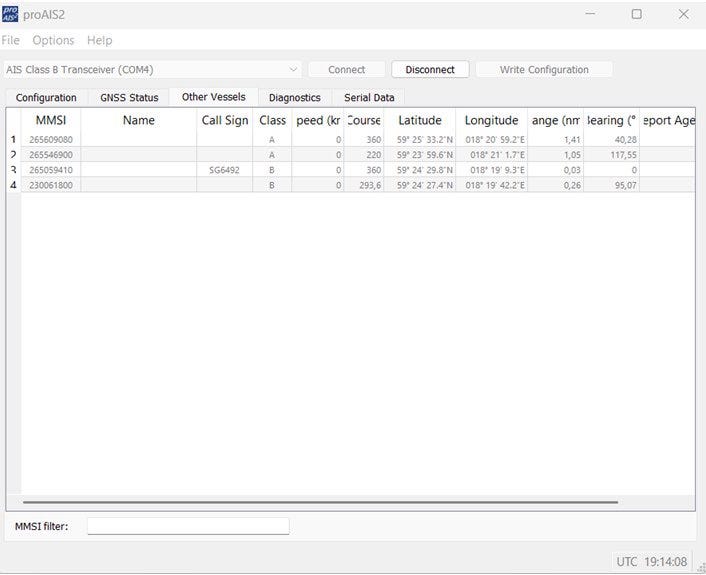Viewport: 706px width, 575px height.
Task: Sort by the MMSI column header
Action: pyautogui.click(x=51, y=120)
